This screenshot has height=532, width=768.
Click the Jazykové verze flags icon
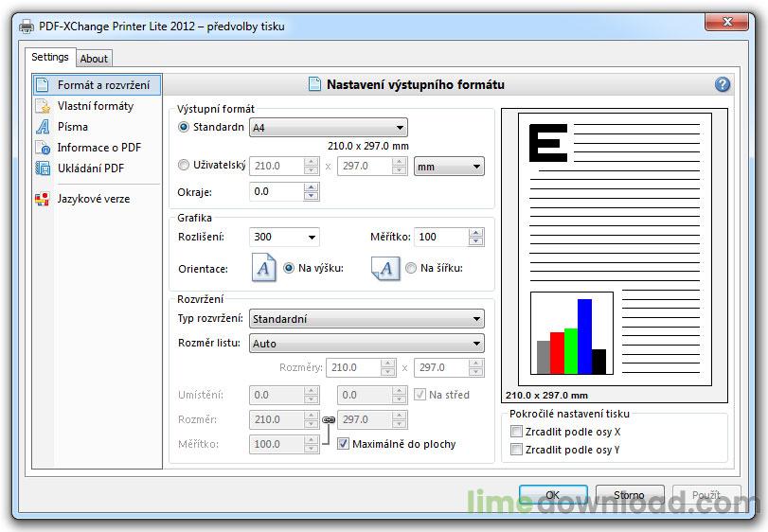click(x=43, y=199)
